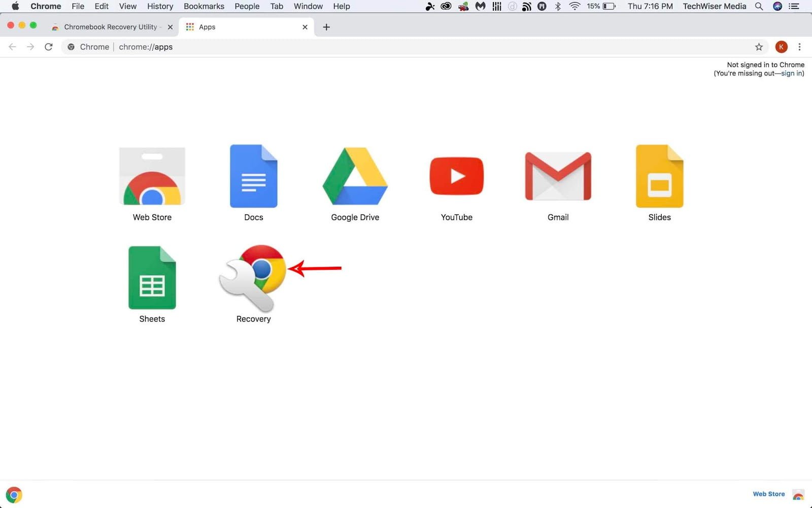
Task: Open Google Sheets
Action: pos(152,278)
